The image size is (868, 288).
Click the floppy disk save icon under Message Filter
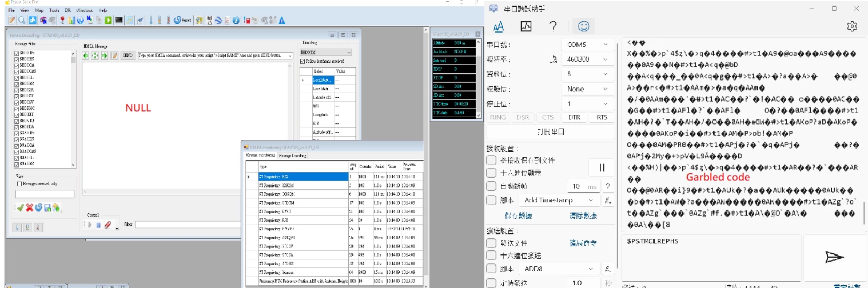pyautogui.click(x=47, y=207)
